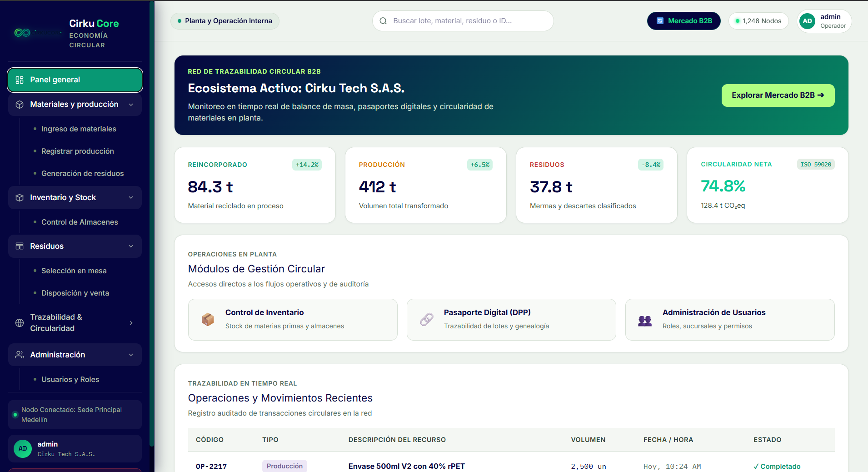The height and width of the screenshot is (472, 868).
Task: Click the ISO 59020 badge
Action: (x=816, y=165)
